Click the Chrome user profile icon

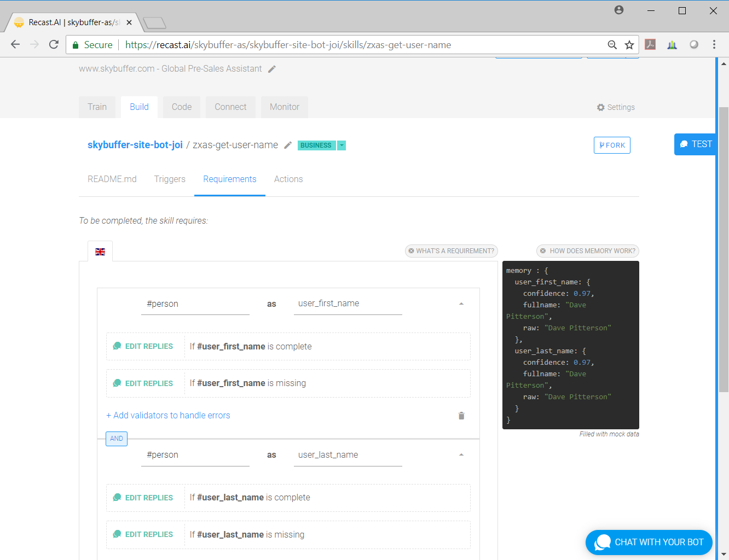(619, 10)
